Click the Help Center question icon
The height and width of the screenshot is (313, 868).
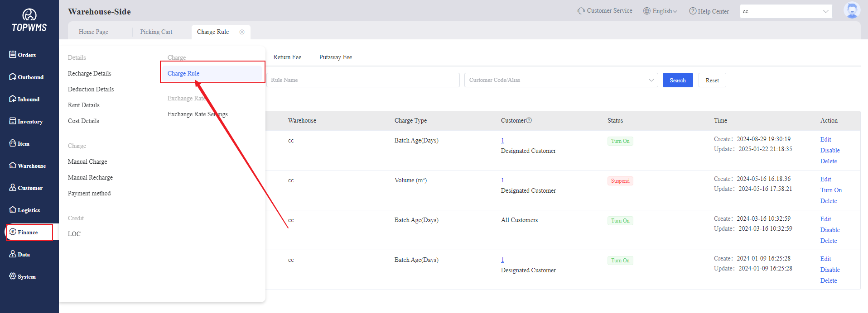(693, 11)
